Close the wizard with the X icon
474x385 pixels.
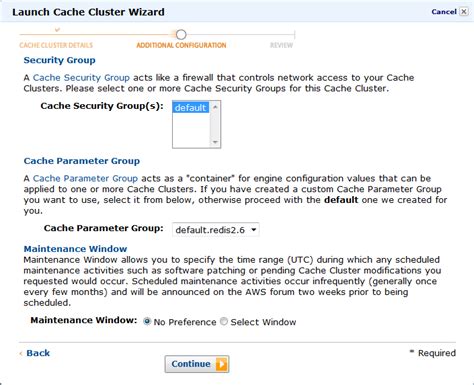click(x=464, y=12)
